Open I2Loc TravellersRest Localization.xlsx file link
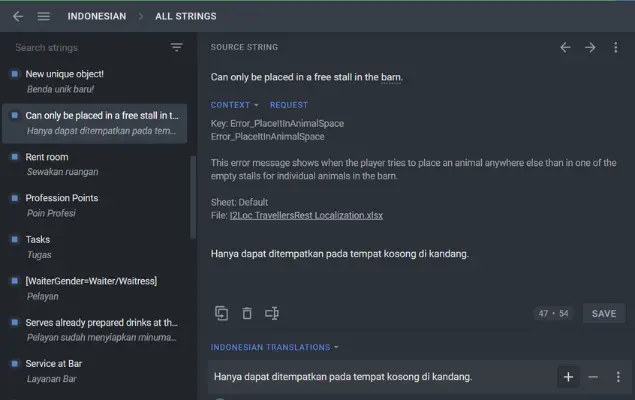This screenshot has width=635, height=400. (306, 215)
